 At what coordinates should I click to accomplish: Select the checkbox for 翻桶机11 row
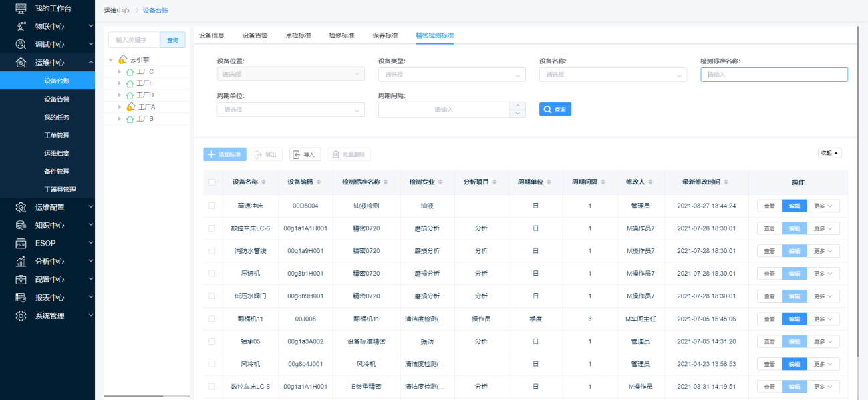click(x=212, y=319)
